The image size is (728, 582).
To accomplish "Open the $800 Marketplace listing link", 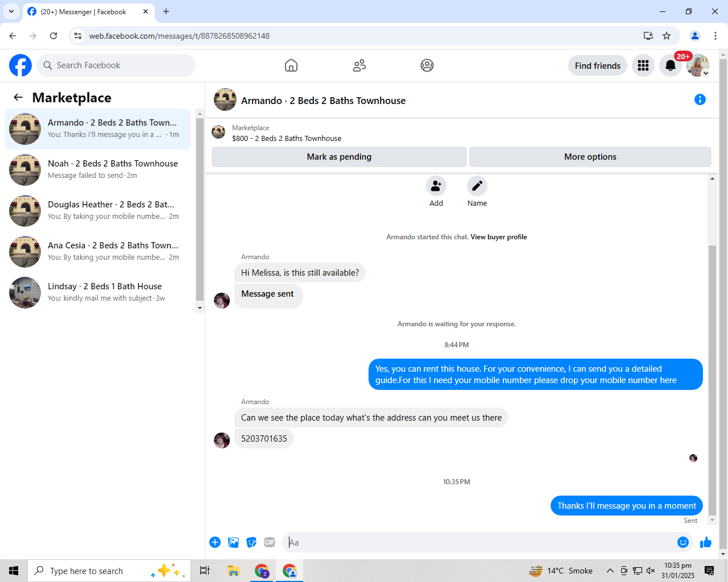I will pos(287,138).
